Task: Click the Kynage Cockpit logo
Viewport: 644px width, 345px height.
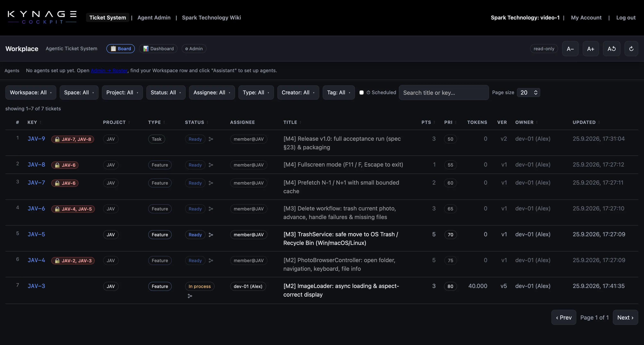Action: 42,17
